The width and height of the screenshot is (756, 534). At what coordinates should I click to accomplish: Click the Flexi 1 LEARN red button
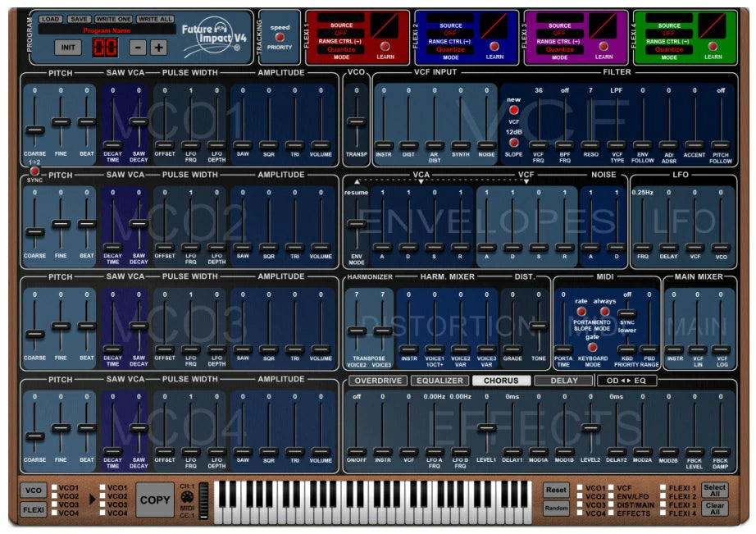(385, 47)
